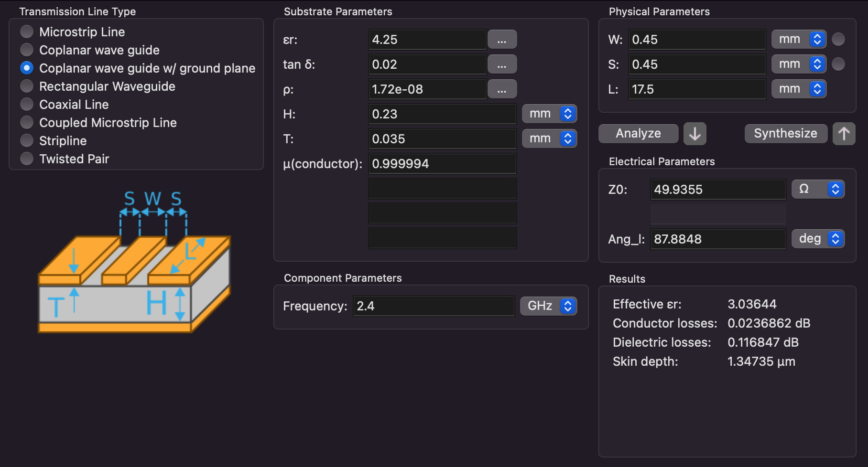This screenshot has height=467, width=868.
Task: Open the Ang_l deg unit dropdown
Action: click(818, 239)
